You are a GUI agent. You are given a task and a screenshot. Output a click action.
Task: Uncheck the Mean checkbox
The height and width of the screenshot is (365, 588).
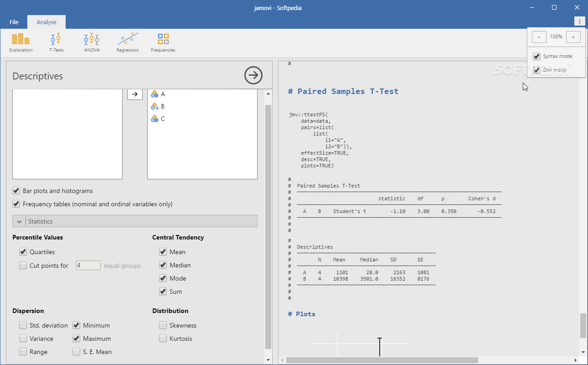pos(163,252)
